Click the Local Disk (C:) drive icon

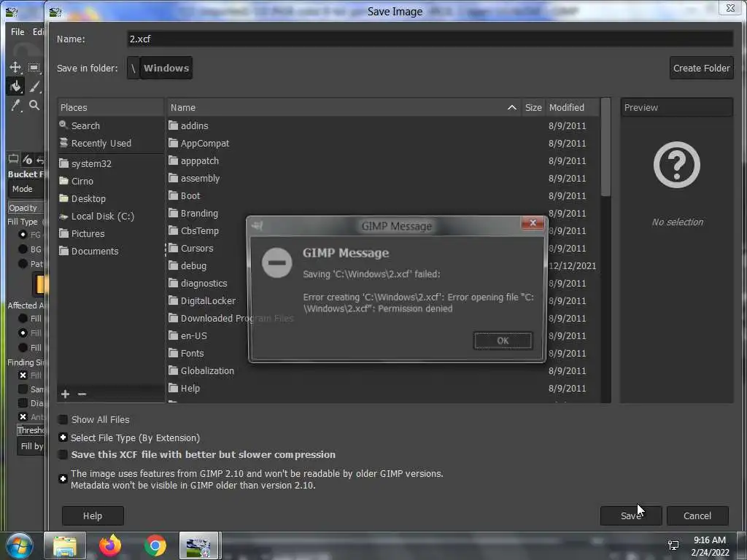64,216
